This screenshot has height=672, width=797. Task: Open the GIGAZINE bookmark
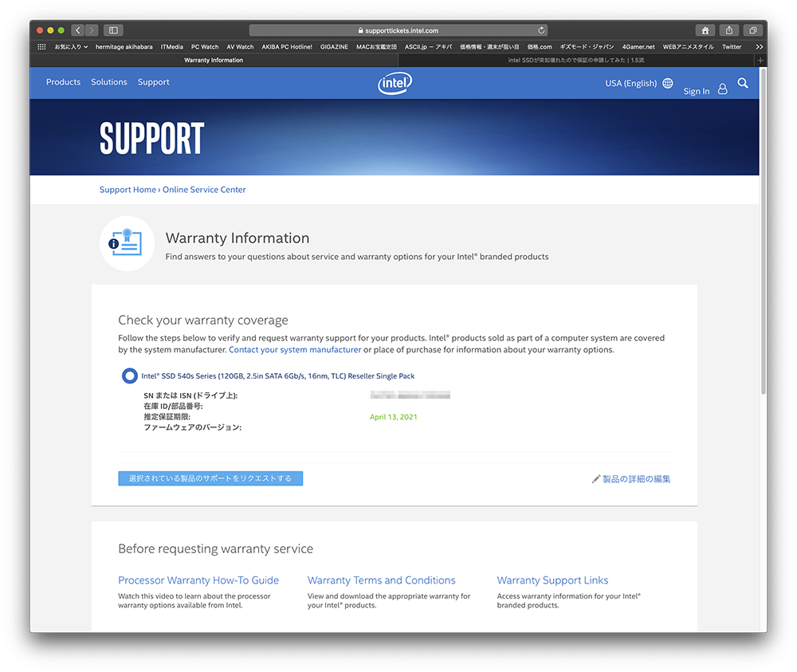334,47
